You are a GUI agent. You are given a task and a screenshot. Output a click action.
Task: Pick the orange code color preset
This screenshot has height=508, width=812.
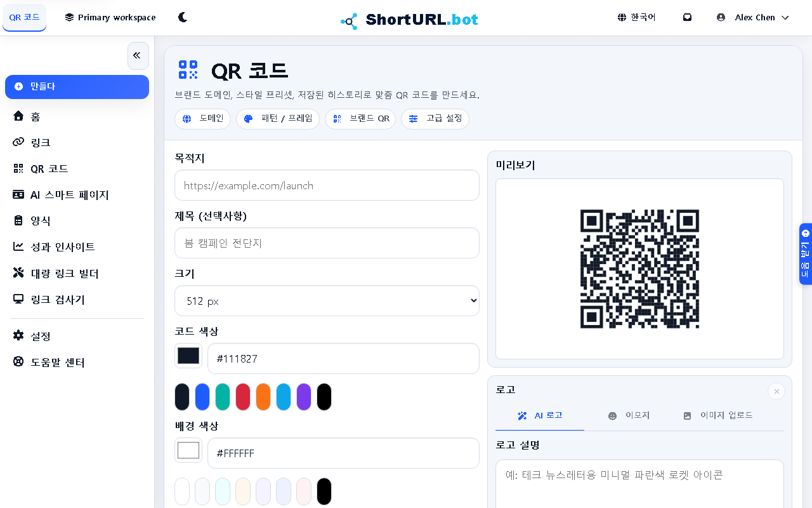(x=263, y=397)
